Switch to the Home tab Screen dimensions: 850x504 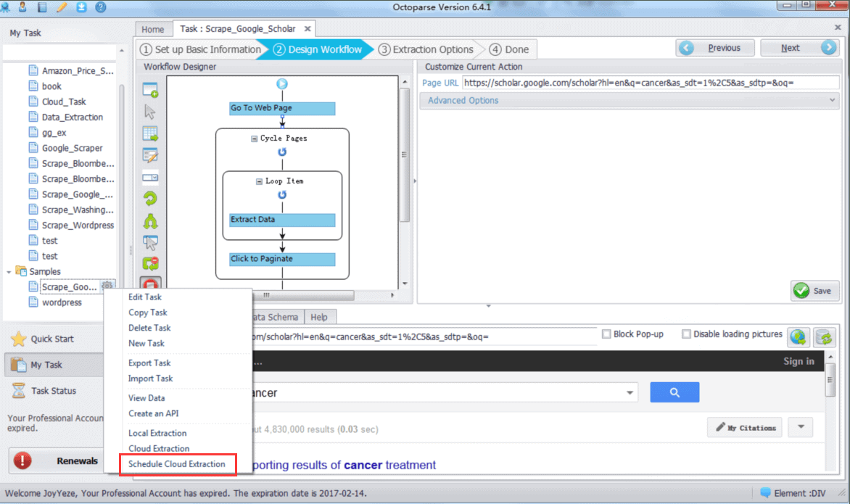tap(153, 29)
